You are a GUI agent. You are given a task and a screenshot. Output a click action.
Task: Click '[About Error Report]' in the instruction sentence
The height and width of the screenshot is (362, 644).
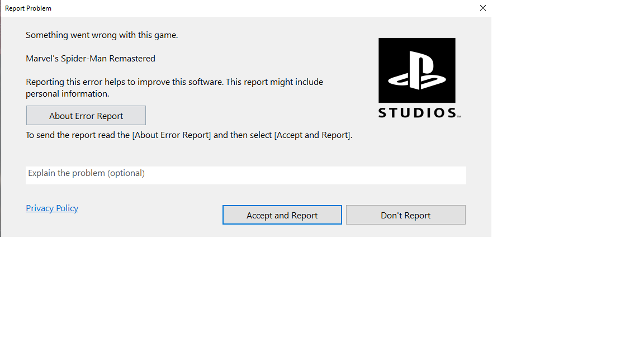(172, 135)
